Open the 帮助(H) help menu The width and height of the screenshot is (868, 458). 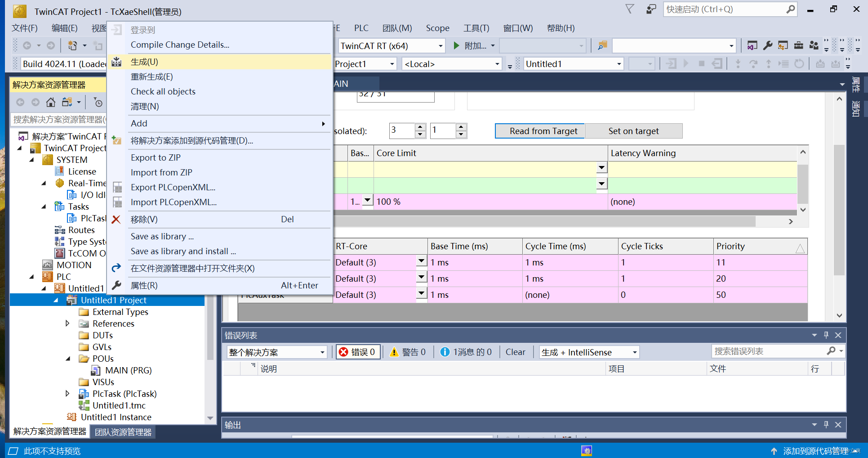click(561, 28)
